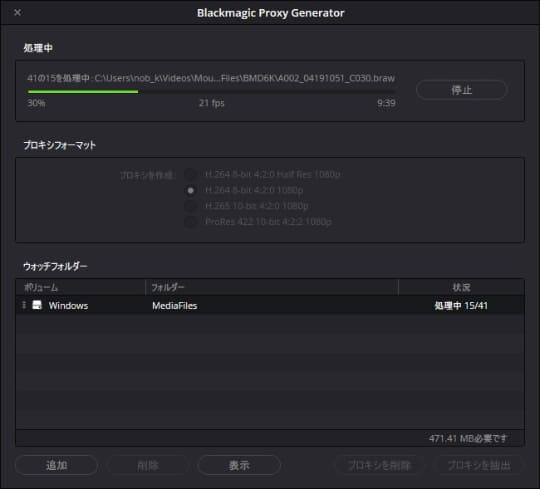540x489 pixels.
Task: Click the 追加 add button
Action: click(56, 465)
